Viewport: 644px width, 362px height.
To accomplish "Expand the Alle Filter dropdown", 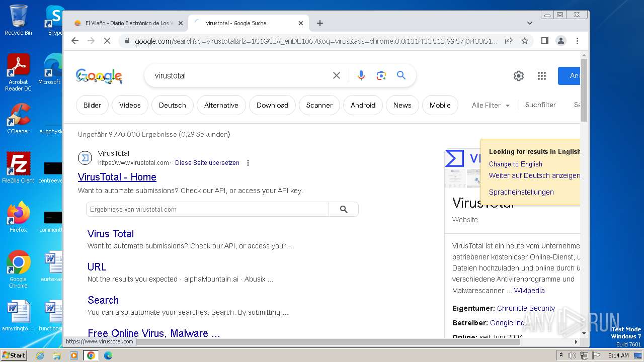I will [491, 105].
